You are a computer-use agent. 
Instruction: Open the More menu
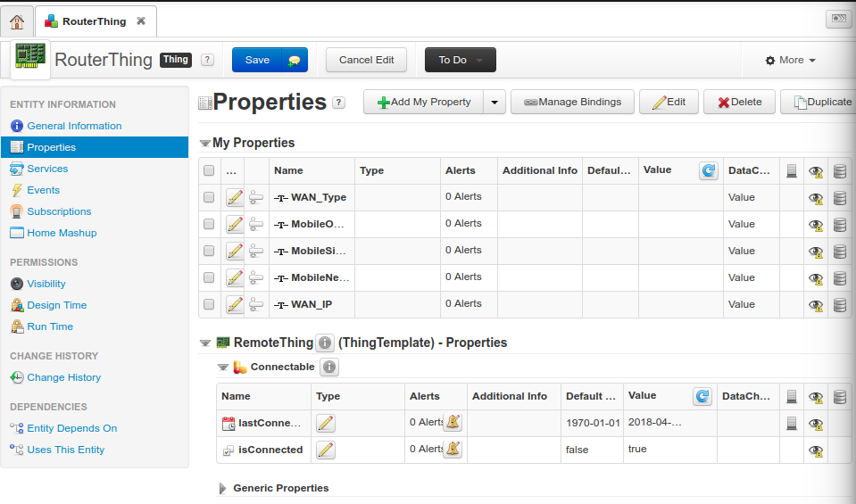tap(791, 60)
